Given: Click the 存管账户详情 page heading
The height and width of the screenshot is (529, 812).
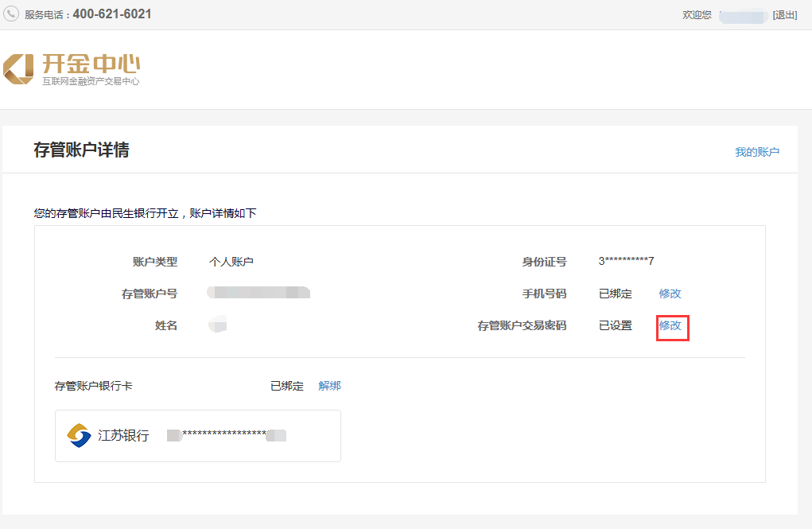Looking at the screenshot, I should (81, 150).
